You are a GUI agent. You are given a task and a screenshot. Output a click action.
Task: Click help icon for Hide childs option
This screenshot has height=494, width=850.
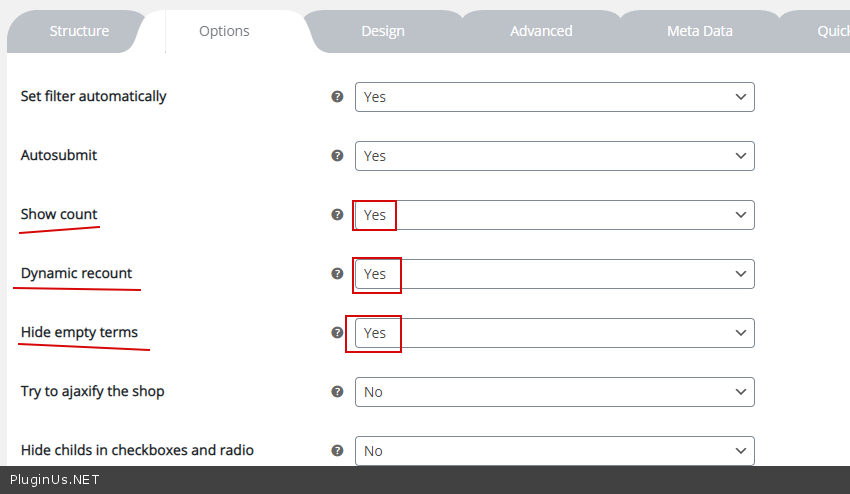pyautogui.click(x=337, y=450)
